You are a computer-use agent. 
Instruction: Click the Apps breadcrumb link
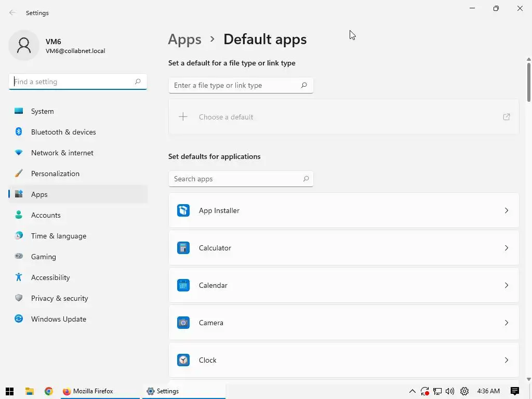[x=184, y=39]
